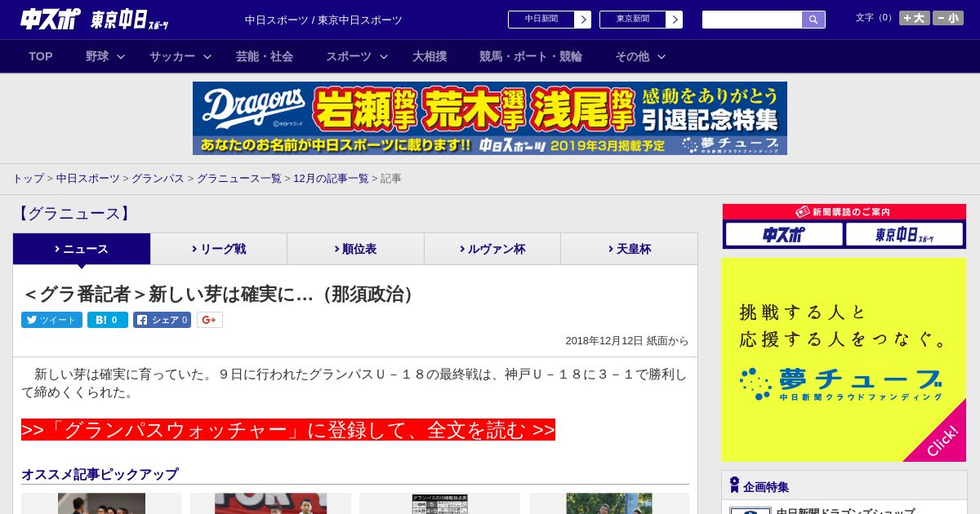
Task: Open the 競馬・ボート・競輪 section
Action: (531, 56)
